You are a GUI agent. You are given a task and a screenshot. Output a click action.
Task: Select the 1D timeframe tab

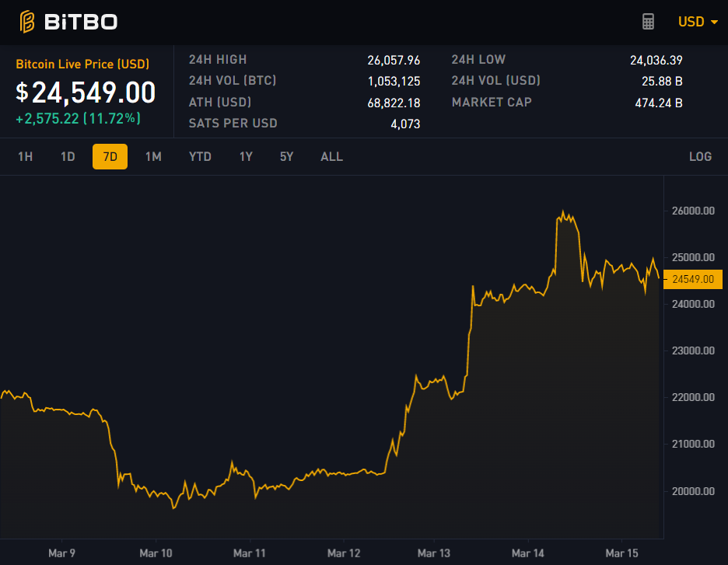[68, 157]
